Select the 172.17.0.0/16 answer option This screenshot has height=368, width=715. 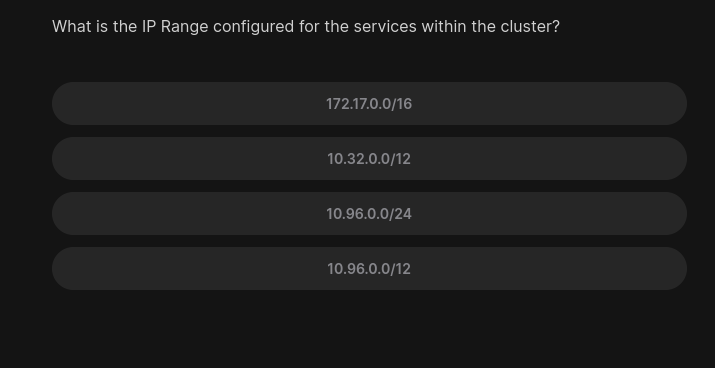pos(369,104)
